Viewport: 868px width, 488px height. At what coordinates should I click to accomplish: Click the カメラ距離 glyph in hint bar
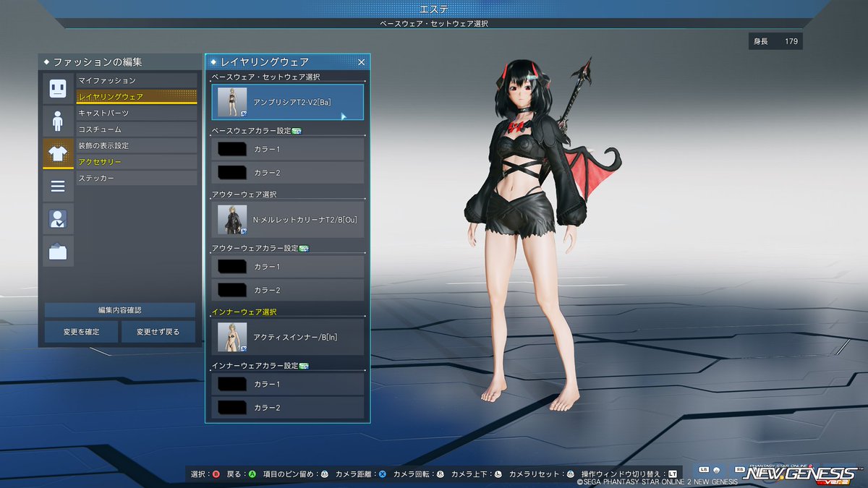click(x=382, y=474)
